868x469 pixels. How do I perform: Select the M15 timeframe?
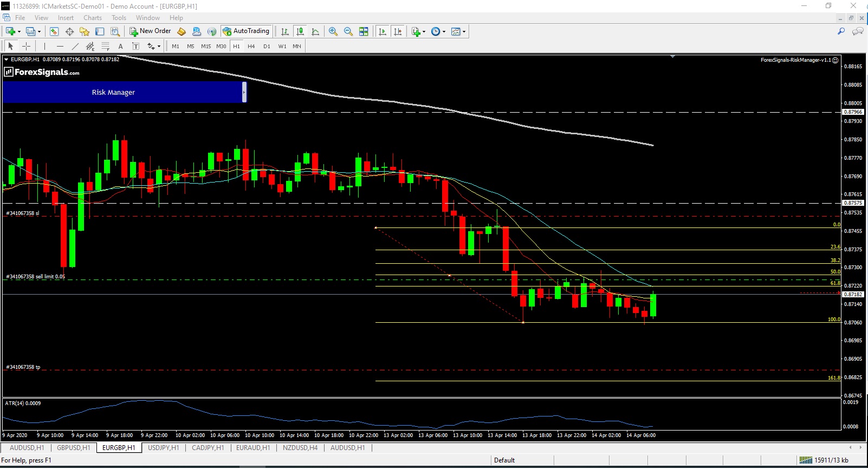[x=206, y=46]
